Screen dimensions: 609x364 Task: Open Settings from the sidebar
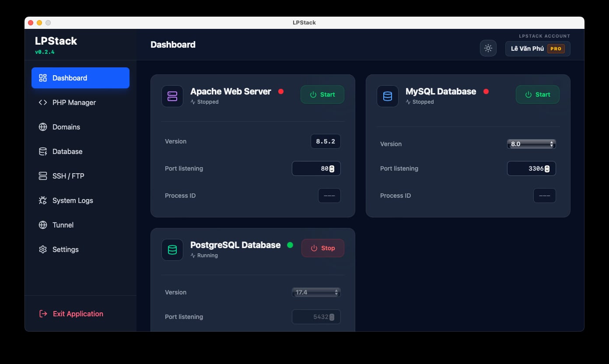(80, 249)
